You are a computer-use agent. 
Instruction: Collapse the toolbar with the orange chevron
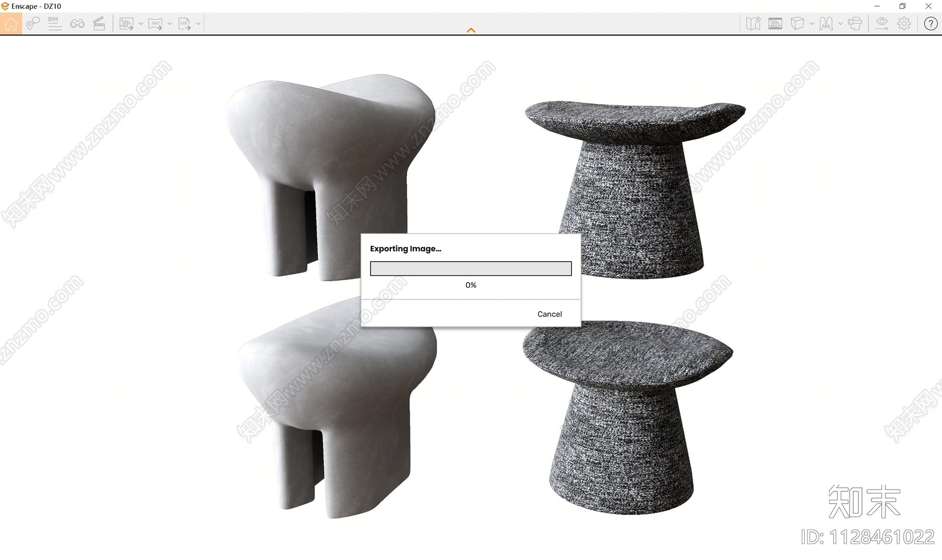pos(471,30)
